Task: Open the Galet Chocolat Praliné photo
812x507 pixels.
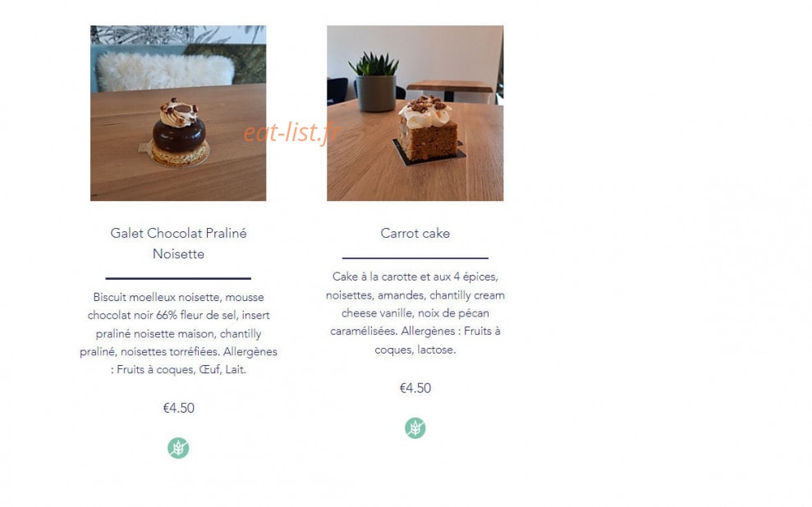Action: pos(178,112)
